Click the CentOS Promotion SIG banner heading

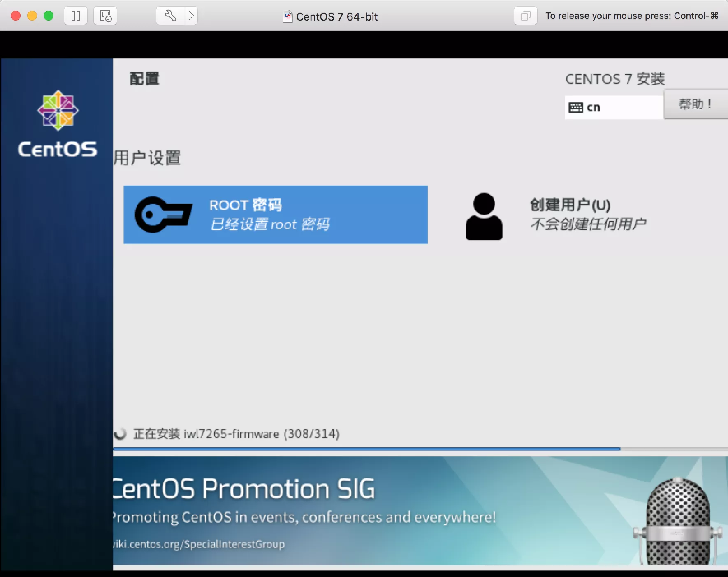(244, 489)
